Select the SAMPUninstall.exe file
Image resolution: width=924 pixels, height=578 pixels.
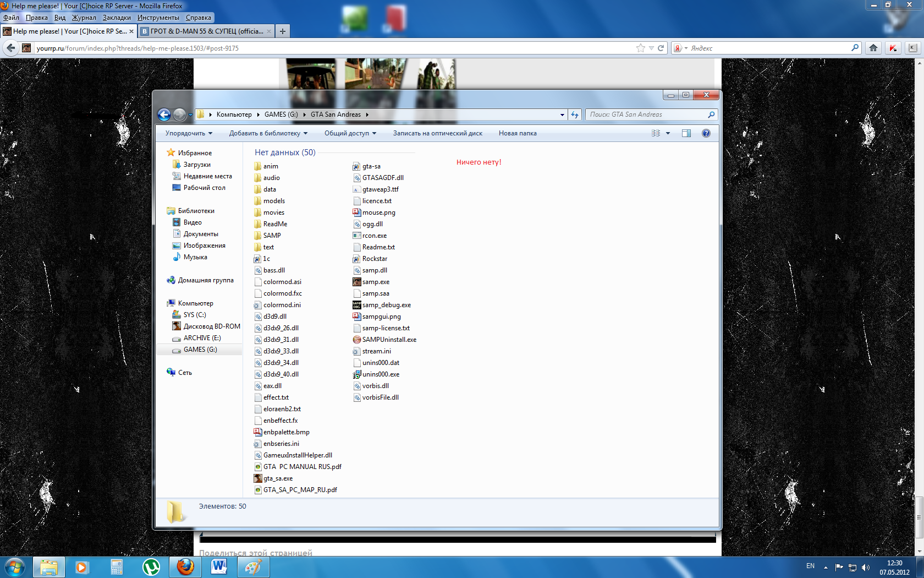click(385, 340)
